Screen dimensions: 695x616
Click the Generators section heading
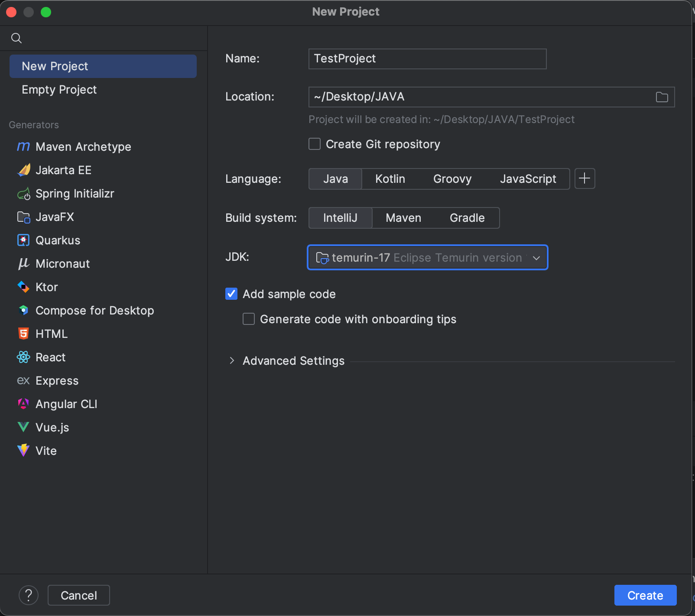34,125
